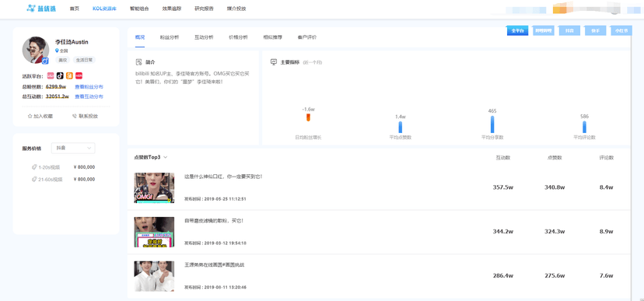Switch to the 客户评价 tab
This screenshot has width=644, height=301.
pyautogui.click(x=307, y=37)
